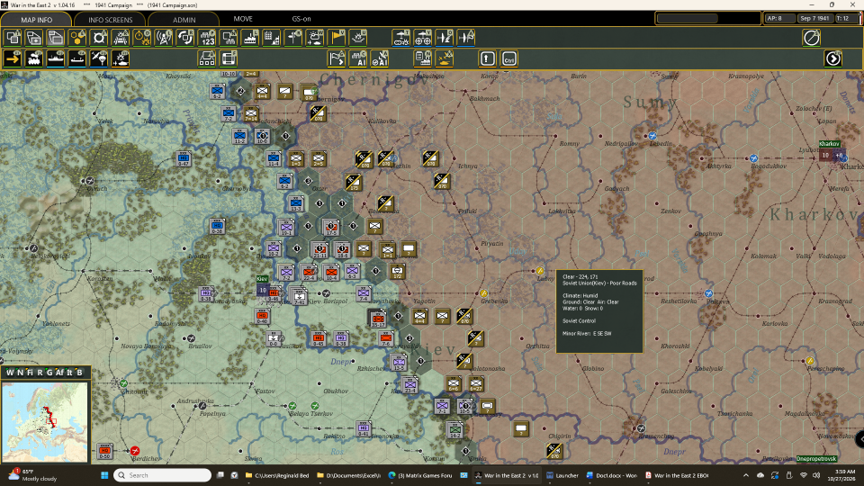Click the sinking ship explosion icon

358,37
